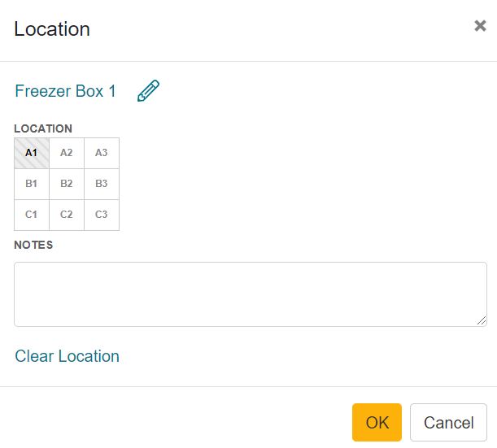497x448 pixels.
Task: Confirm with the OK button
Action: [x=377, y=422]
